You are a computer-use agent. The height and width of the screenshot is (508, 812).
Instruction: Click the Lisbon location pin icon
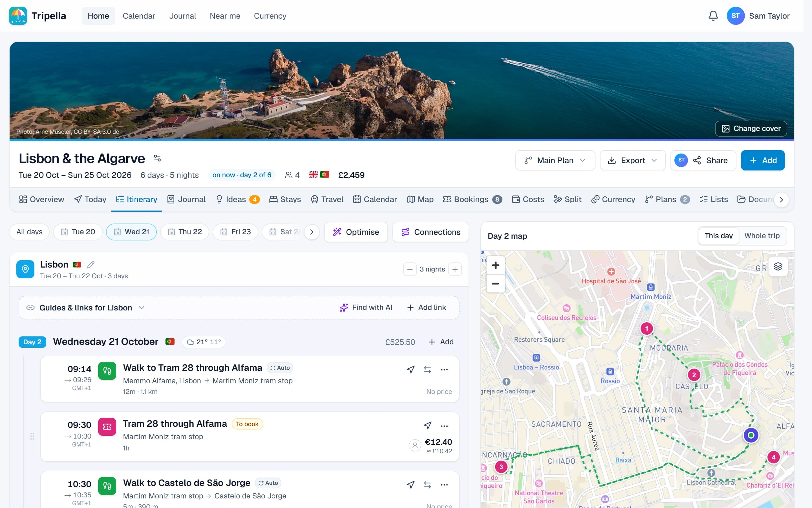(x=25, y=269)
